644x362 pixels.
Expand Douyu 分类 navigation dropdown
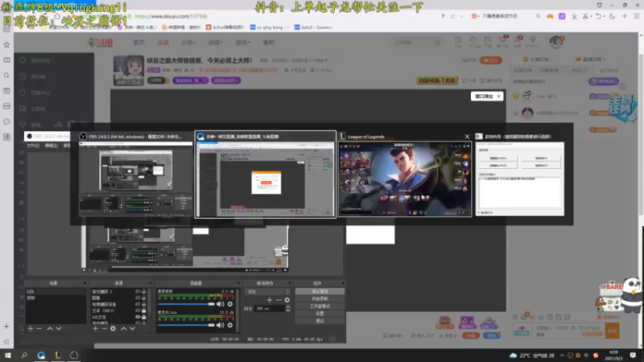coord(188,43)
